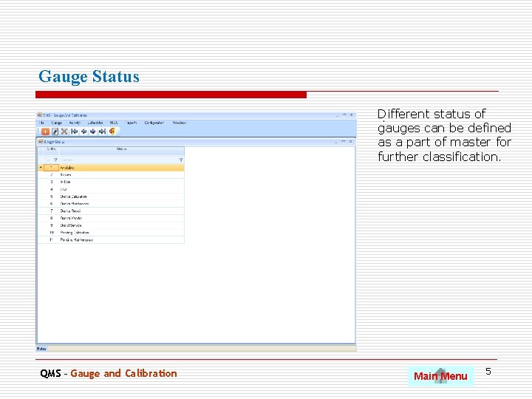Open the File menu
This screenshot has width=532, height=399.
click(x=41, y=123)
